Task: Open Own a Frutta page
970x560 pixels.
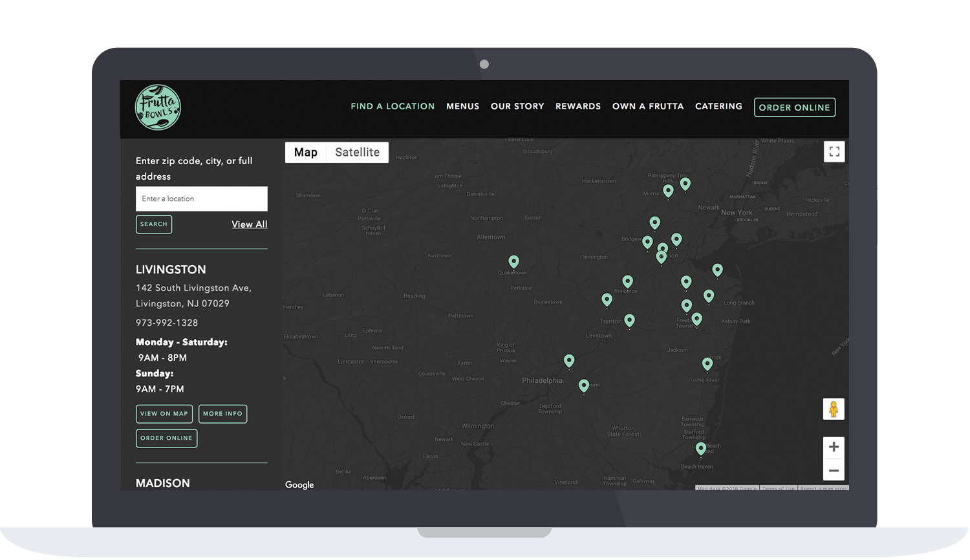Action: 648,106
